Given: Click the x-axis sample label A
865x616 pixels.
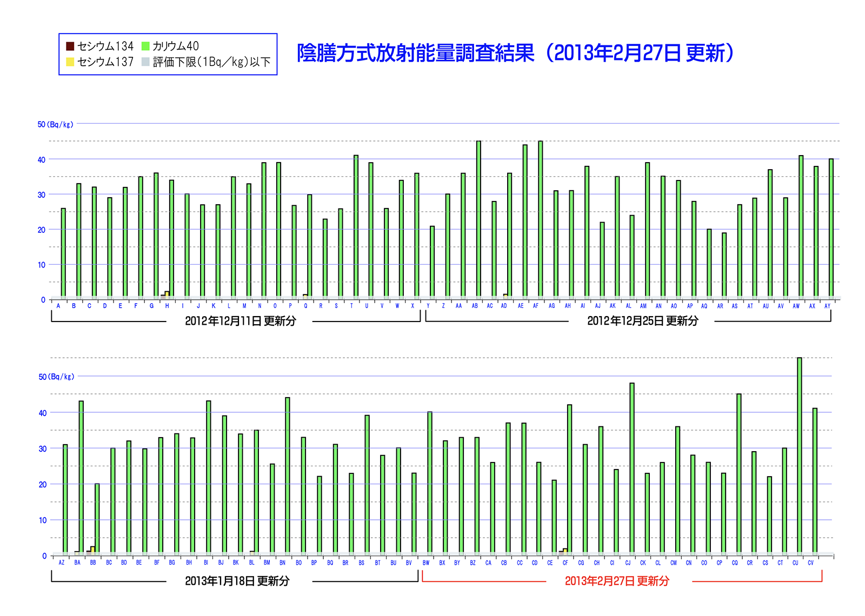Looking at the screenshot, I should pyautogui.click(x=58, y=306).
